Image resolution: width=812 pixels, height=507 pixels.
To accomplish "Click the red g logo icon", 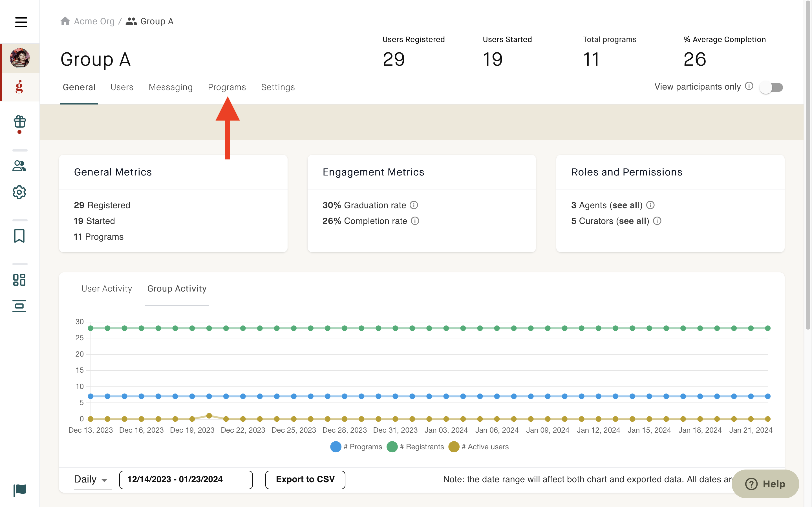I will point(19,86).
